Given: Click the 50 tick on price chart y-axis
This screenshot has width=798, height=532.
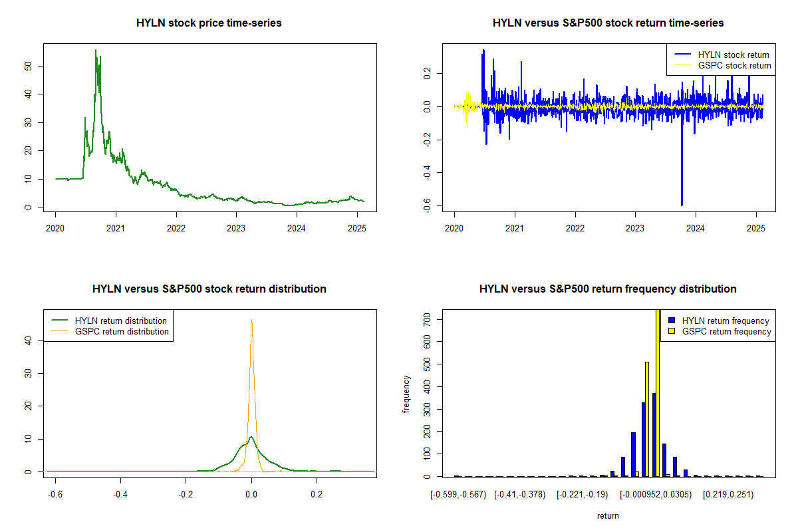Looking at the screenshot, I should [x=29, y=66].
